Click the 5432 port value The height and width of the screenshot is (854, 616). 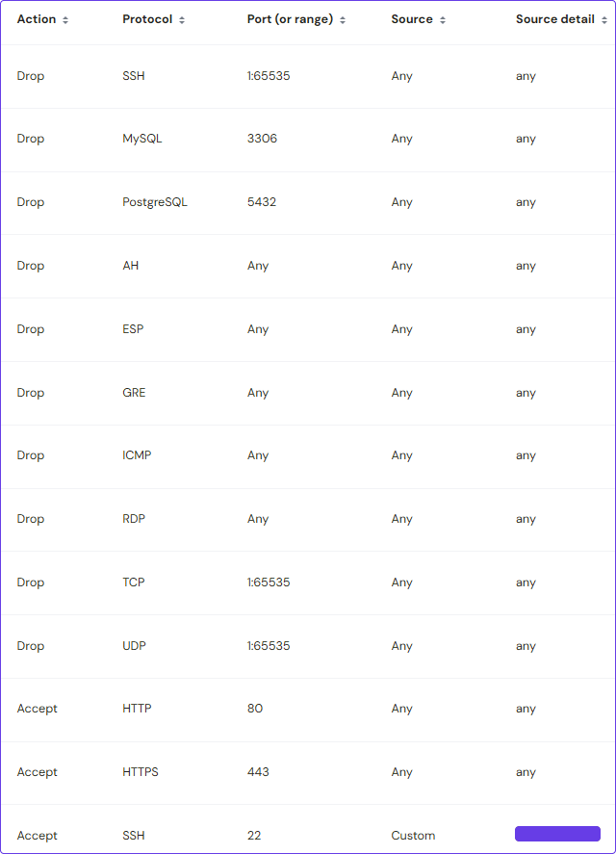coord(262,202)
